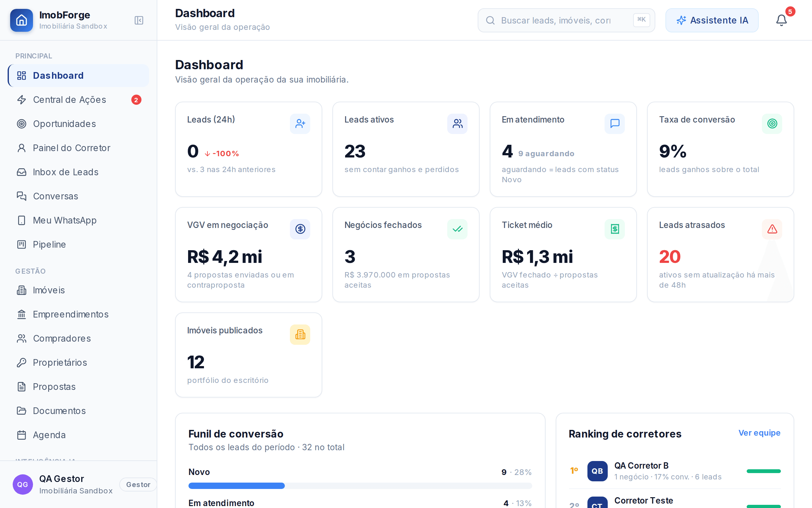Open Conversas in the sidebar

pos(78,196)
